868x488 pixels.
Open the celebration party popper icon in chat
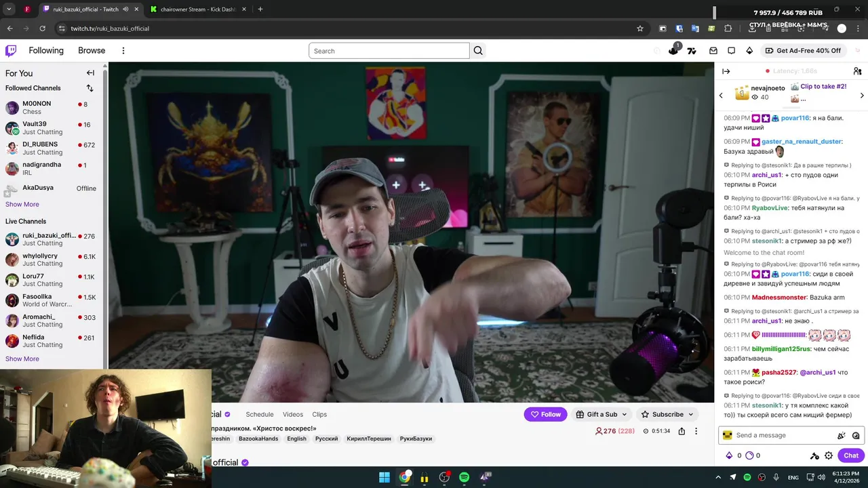click(x=842, y=436)
